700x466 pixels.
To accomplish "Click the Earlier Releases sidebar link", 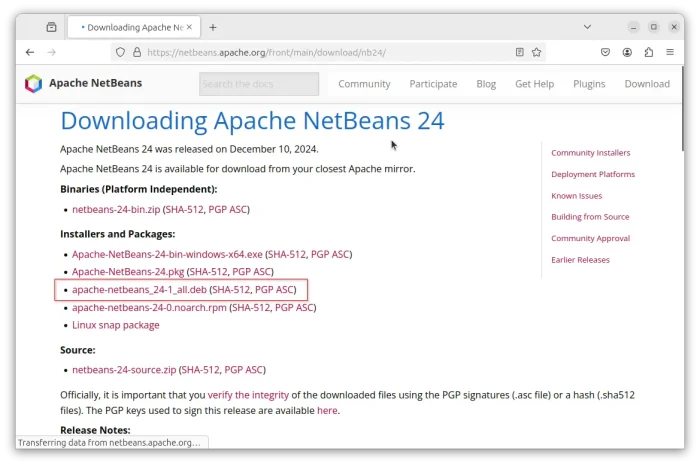I will coord(580,260).
